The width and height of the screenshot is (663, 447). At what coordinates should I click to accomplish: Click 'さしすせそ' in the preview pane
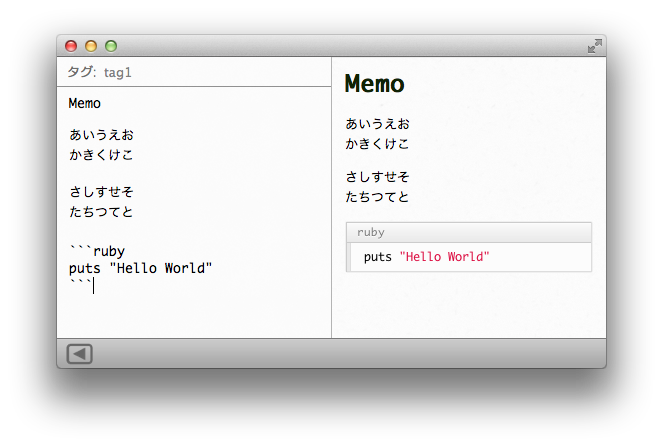(x=377, y=177)
